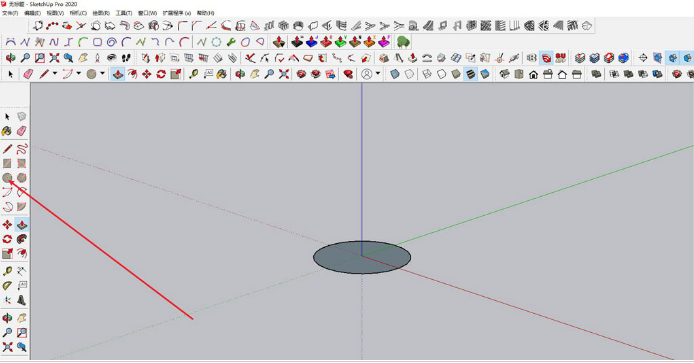694x363 pixels.
Task: Switch to Back view house icon
Action: (x=562, y=74)
